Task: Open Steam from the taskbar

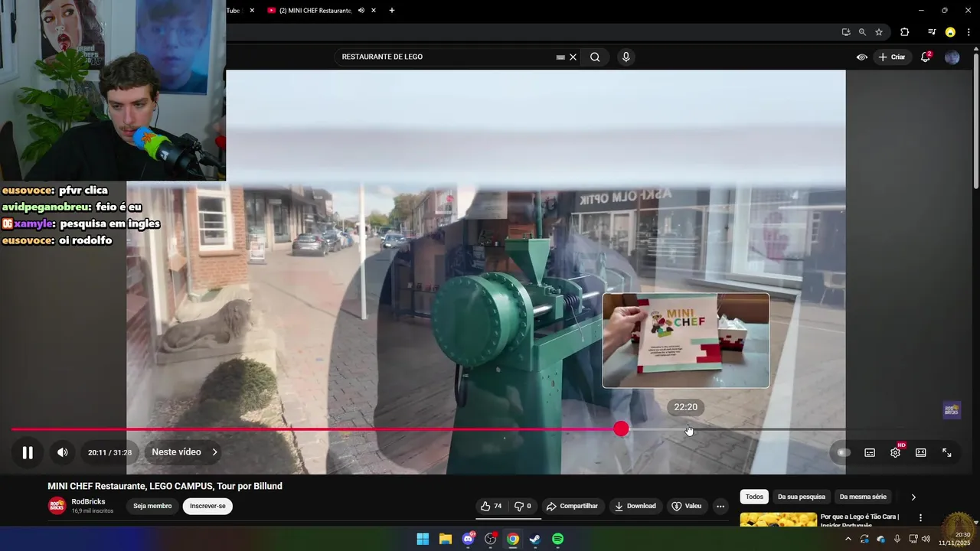Action: tap(535, 539)
